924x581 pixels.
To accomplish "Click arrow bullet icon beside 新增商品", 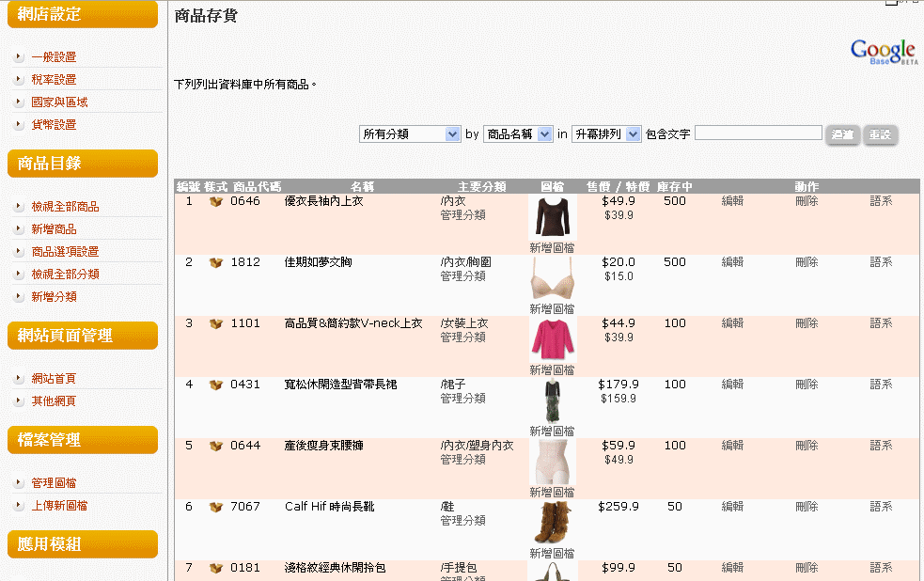I will [x=19, y=229].
